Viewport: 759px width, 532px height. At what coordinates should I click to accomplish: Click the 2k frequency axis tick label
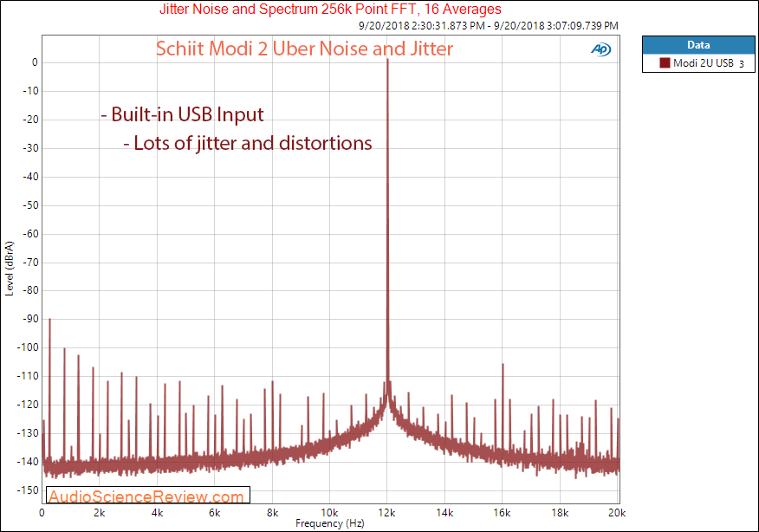[x=100, y=513]
